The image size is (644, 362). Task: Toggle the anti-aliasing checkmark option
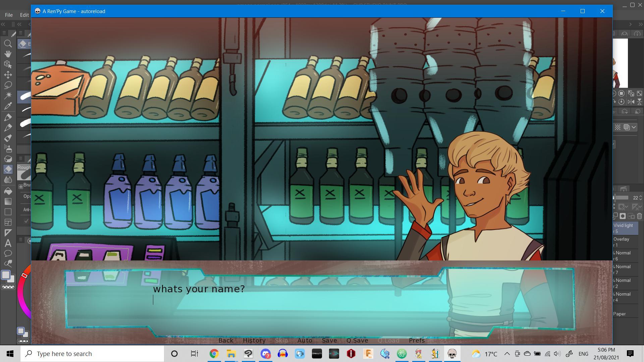pos(26,221)
